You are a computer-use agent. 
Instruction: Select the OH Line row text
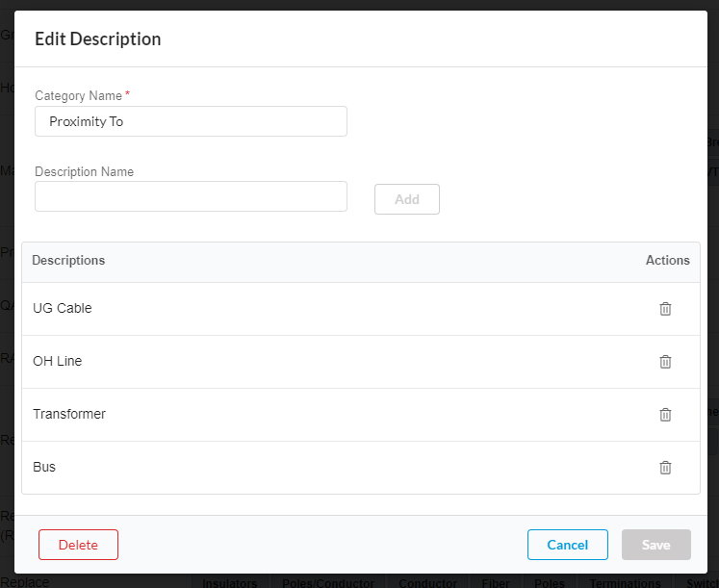58,362
